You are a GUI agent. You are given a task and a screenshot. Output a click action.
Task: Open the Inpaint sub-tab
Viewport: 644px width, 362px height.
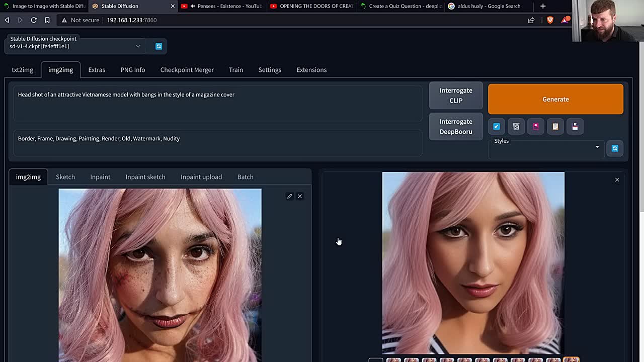click(x=100, y=177)
